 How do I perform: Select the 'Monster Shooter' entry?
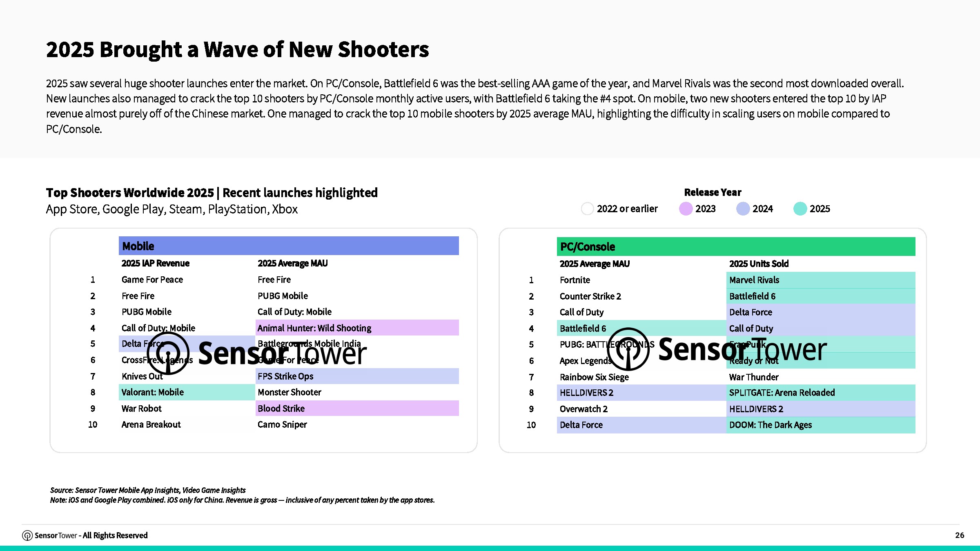coord(290,392)
